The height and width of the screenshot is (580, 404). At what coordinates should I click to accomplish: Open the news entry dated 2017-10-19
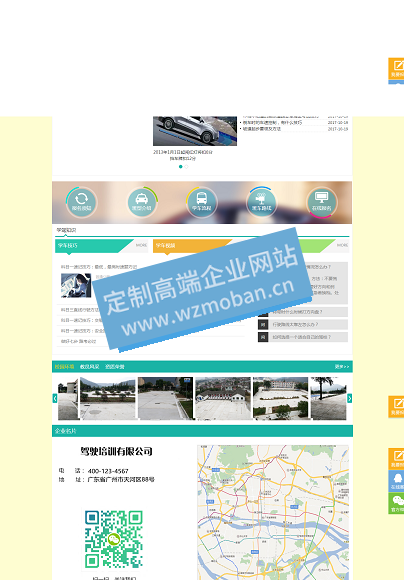(x=295, y=129)
